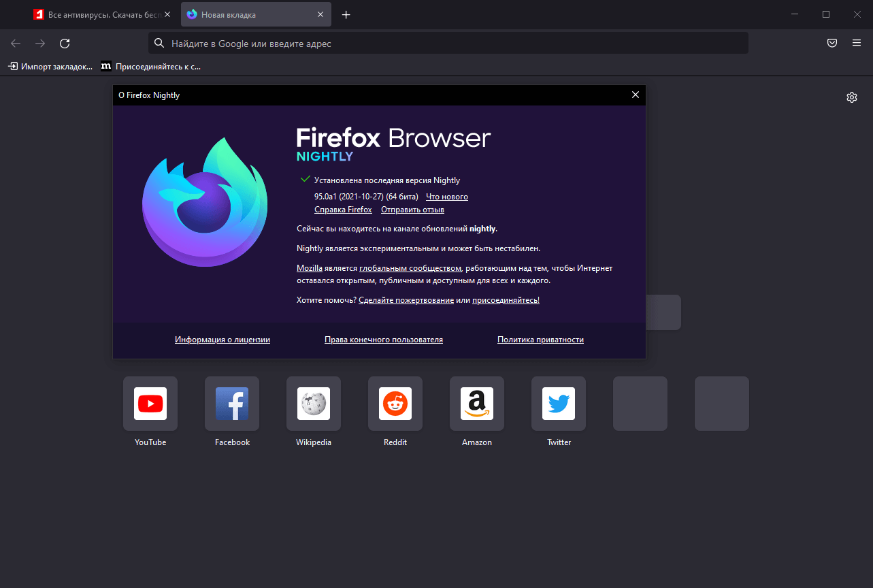873x588 pixels.
Task: Click the 'Firefox Browser' heading text
Action: point(393,138)
